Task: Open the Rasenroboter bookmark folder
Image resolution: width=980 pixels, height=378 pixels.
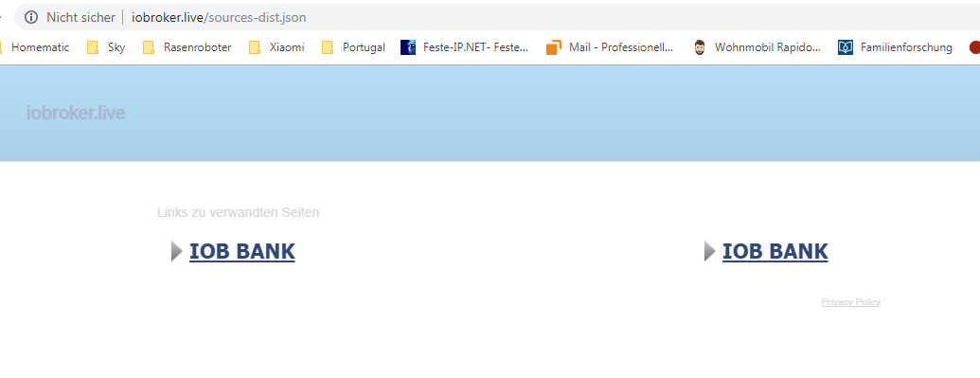Action: pos(187,47)
